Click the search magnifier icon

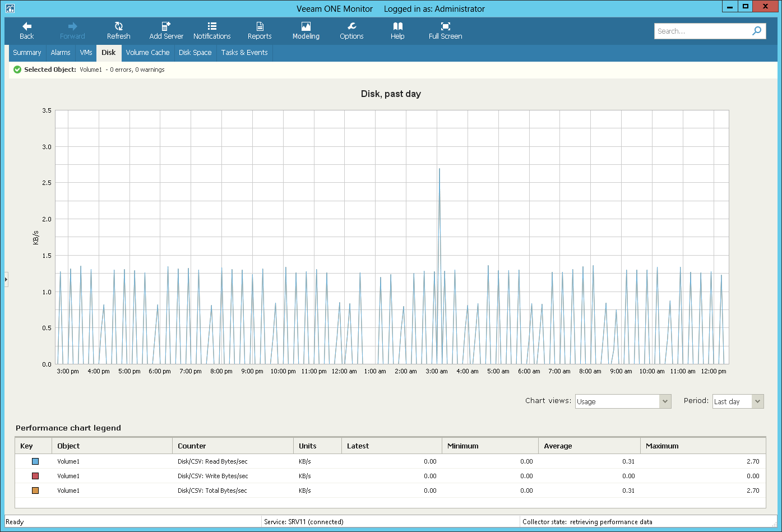pyautogui.click(x=757, y=31)
